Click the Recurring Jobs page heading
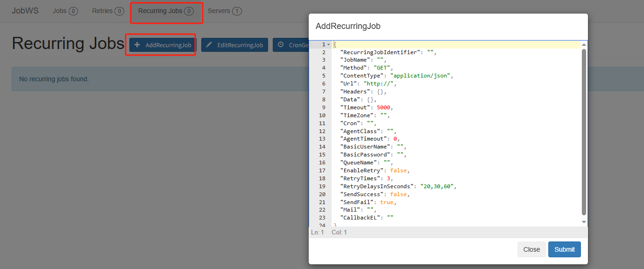This screenshot has height=269, width=644. click(x=68, y=43)
